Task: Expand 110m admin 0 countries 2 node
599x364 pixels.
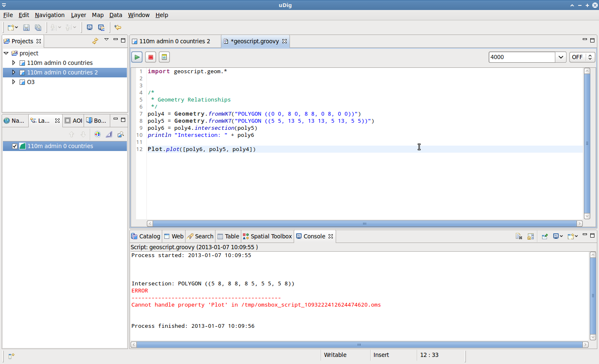Action: click(14, 72)
